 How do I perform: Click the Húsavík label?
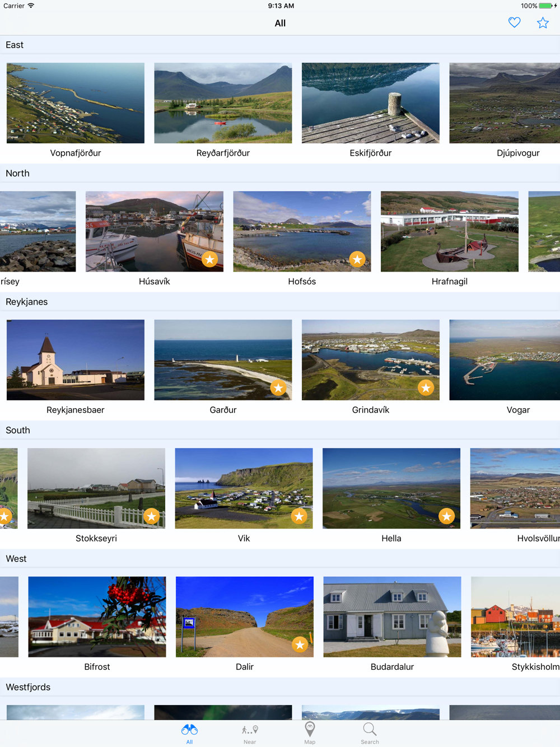(155, 281)
